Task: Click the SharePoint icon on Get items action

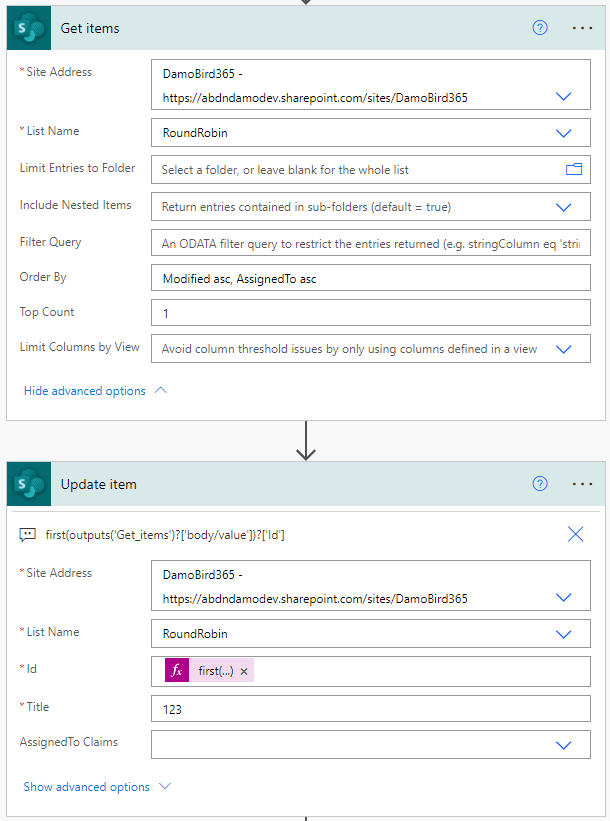Action: point(28,27)
